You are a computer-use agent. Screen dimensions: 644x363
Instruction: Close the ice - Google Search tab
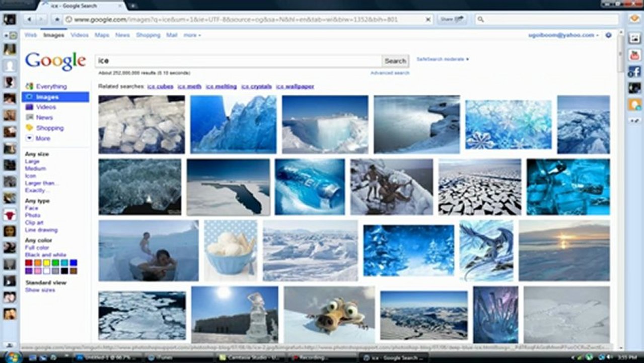coord(119,6)
